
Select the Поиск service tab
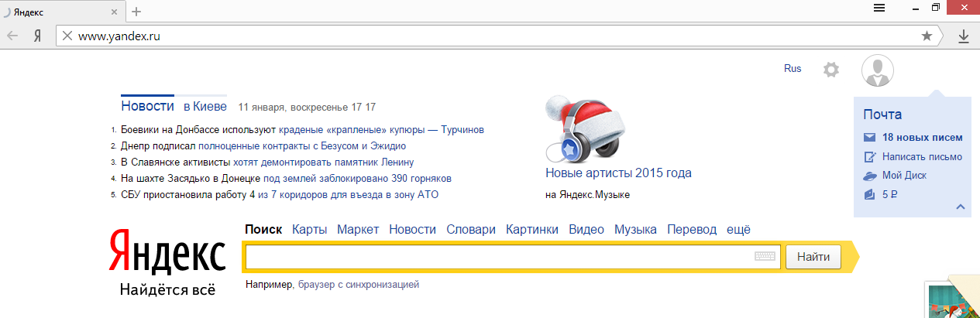(263, 230)
